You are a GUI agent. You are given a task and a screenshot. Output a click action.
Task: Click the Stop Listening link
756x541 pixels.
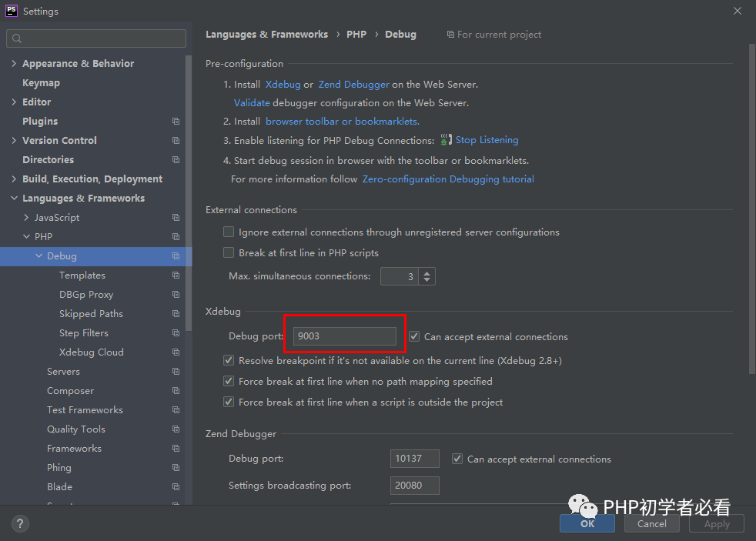click(x=487, y=140)
